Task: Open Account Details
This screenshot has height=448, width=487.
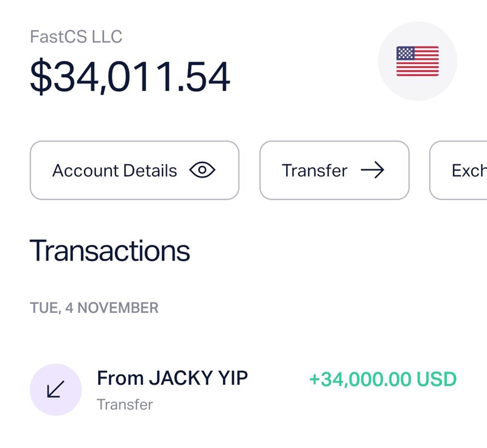Action: tap(134, 170)
